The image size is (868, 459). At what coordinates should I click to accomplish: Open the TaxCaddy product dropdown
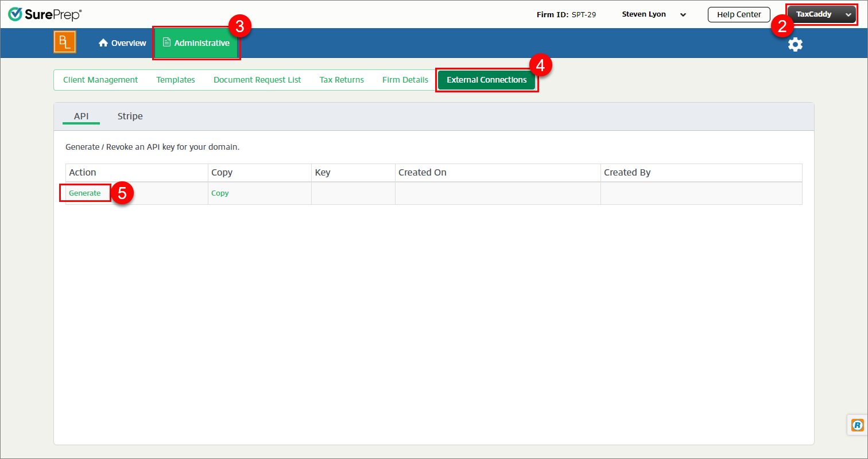[821, 14]
